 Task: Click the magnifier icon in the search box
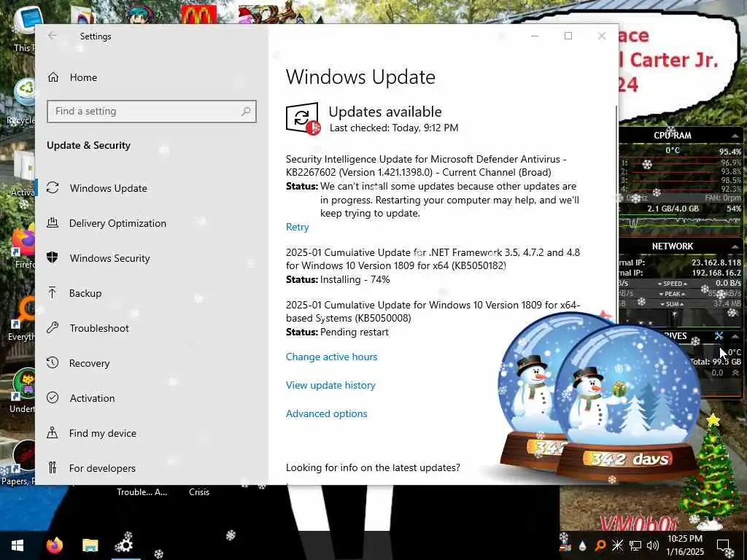pyautogui.click(x=246, y=111)
